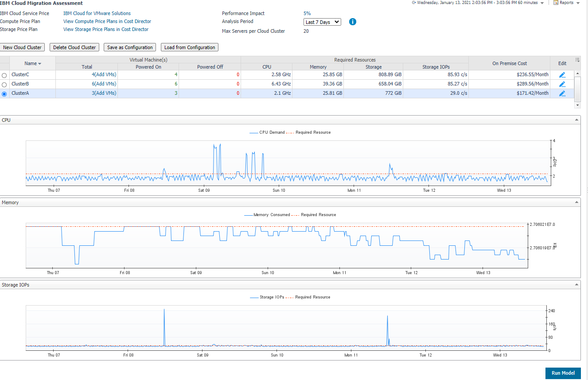
Task: Select the ClusterC radio button
Action: [4, 75]
